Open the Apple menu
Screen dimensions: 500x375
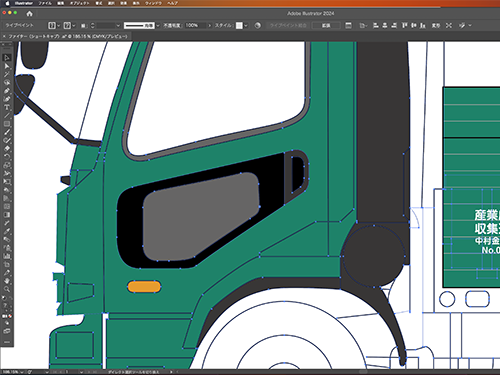click(7, 3)
